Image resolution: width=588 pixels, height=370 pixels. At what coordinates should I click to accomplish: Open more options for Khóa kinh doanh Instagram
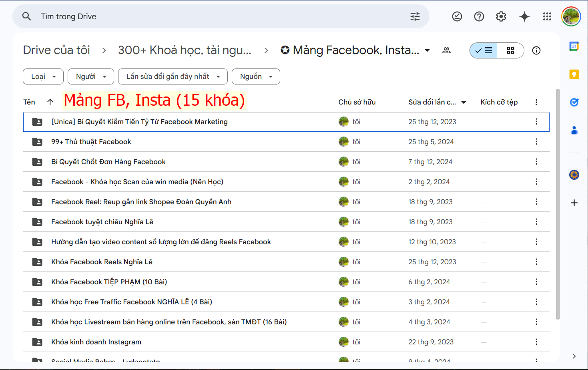536,342
